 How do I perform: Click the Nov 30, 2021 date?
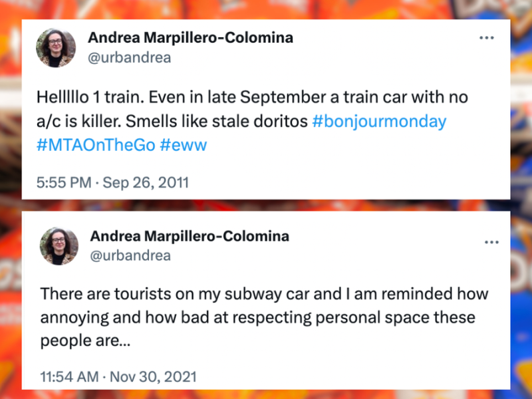(x=153, y=376)
